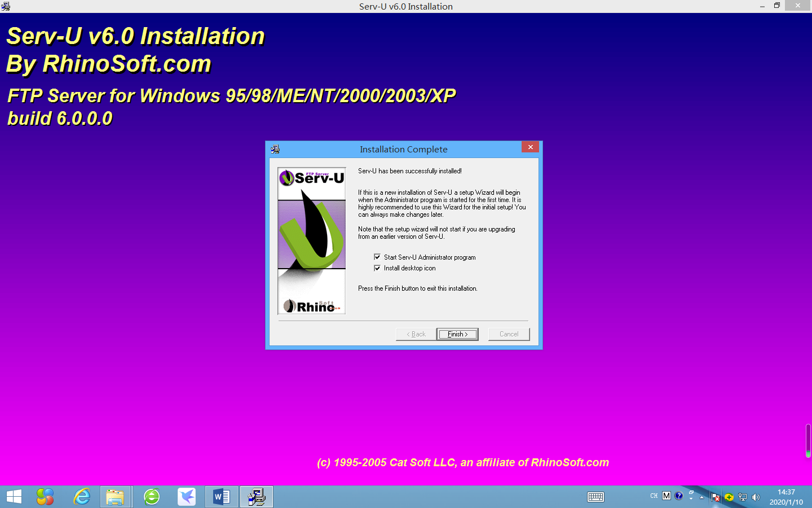This screenshot has height=508, width=812.
Task: Click 'Serv-U has been successfully installed!' text
Action: click(410, 171)
